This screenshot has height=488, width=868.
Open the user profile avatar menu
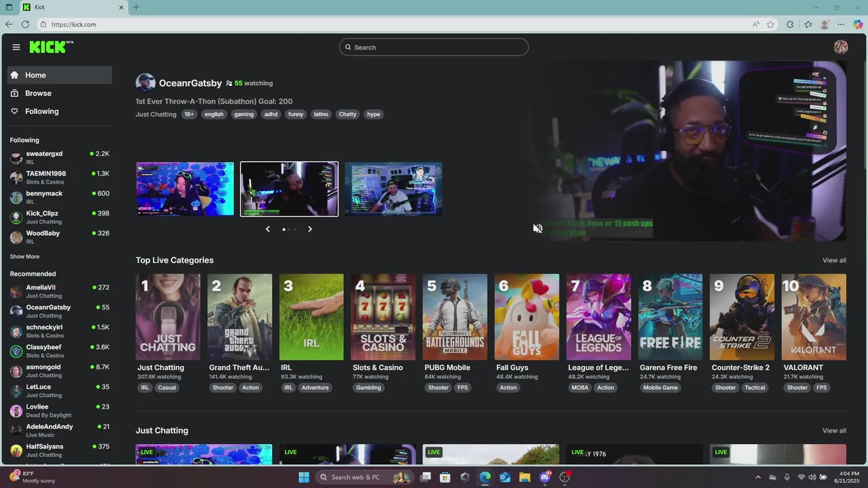(x=841, y=47)
